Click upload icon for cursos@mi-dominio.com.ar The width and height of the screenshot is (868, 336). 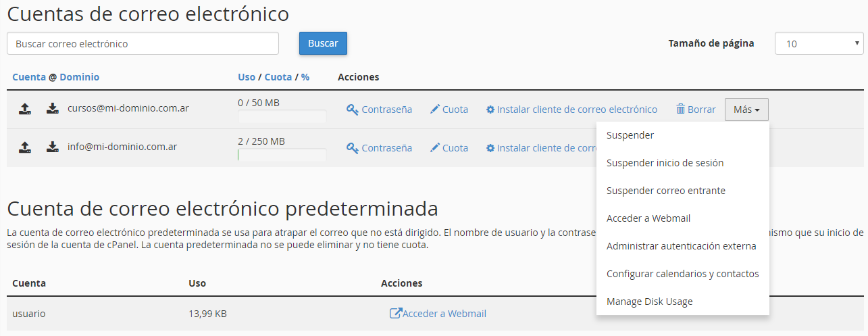[x=24, y=109]
